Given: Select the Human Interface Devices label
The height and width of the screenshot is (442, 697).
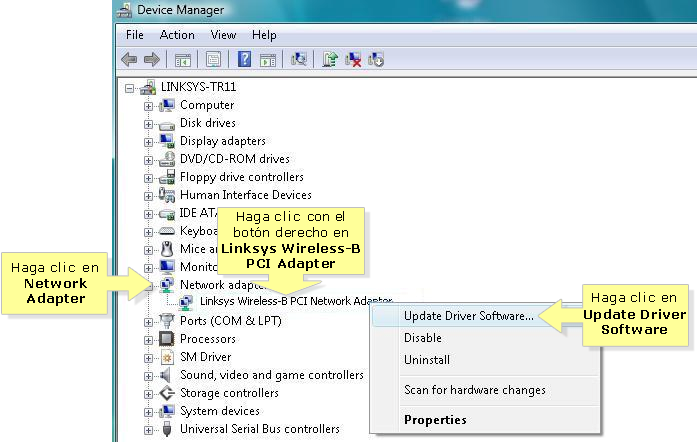Looking at the screenshot, I should (x=246, y=195).
